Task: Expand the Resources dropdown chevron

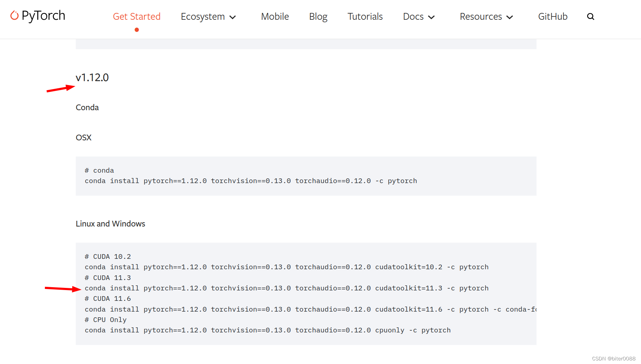Action: pyautogui.click(x=510, y=17)
